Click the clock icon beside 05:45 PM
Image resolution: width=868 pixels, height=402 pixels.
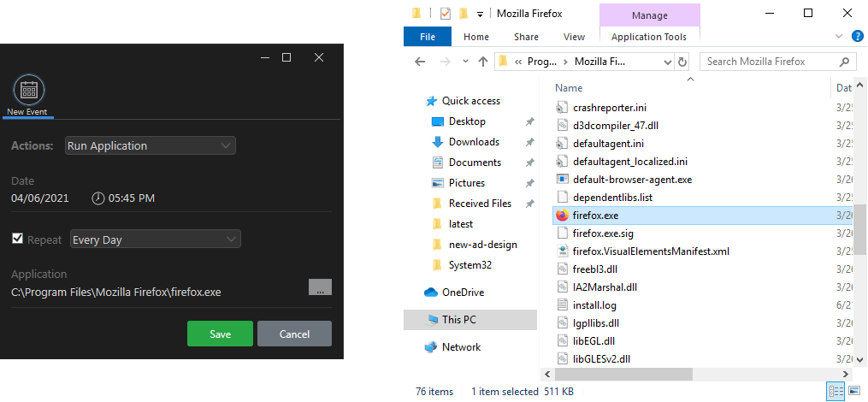[98, 198]
